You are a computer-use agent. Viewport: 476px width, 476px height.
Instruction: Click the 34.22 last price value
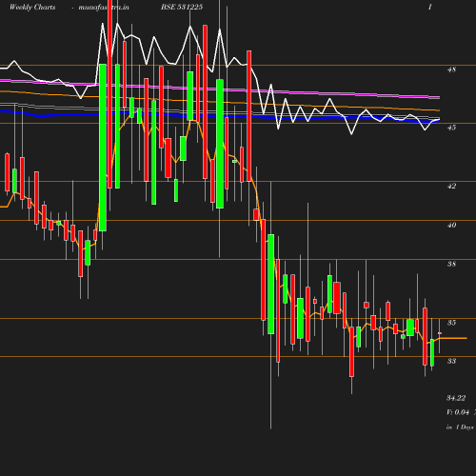[x=456, y=398]
